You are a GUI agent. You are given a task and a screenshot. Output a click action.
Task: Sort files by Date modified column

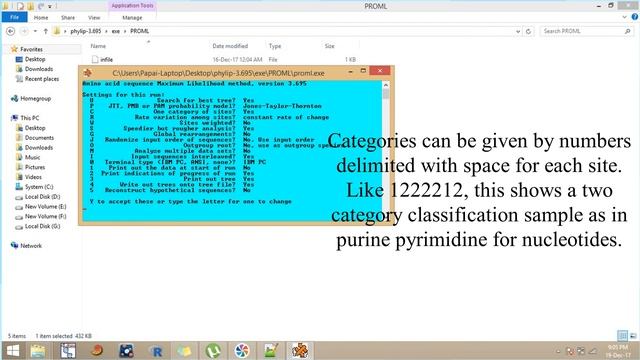click(230, 46)
